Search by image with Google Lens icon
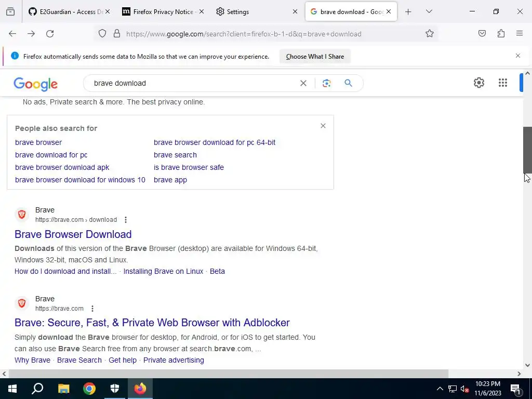The width and height of the screenshot is (532, 399). click(x=326, y=83)
